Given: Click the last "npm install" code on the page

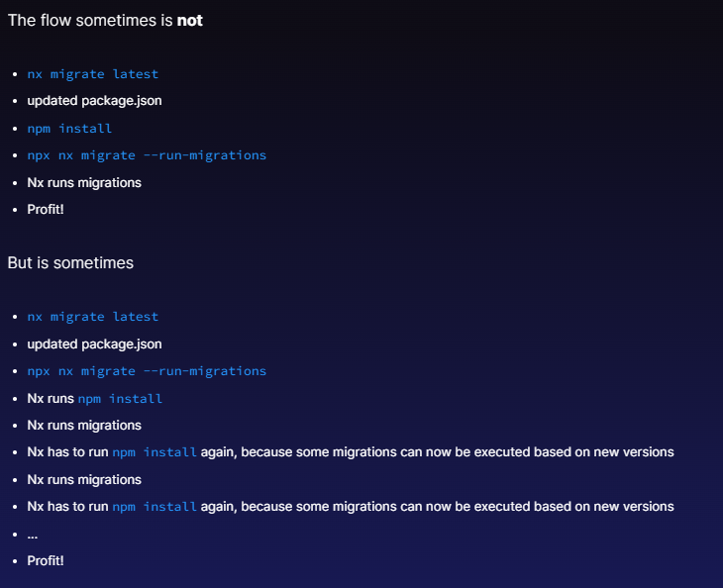Looking at the screenshot, I should [x=155, y=507].
